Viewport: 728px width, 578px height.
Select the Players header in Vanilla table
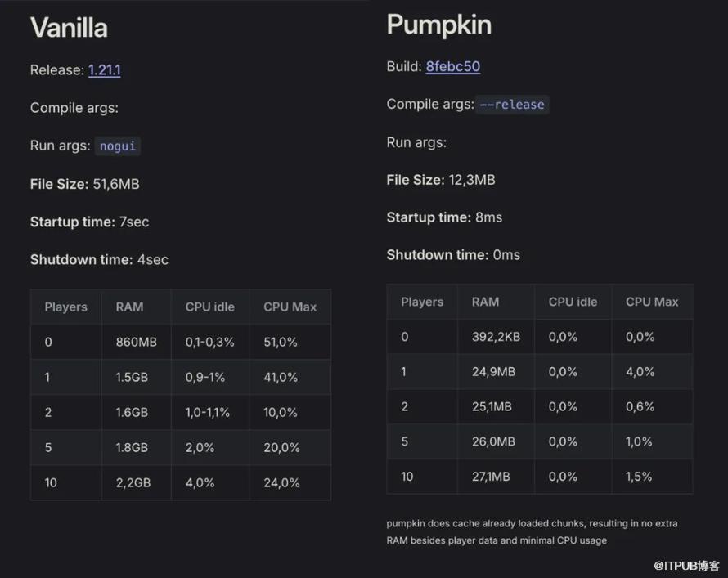click(x=65, y=307)
